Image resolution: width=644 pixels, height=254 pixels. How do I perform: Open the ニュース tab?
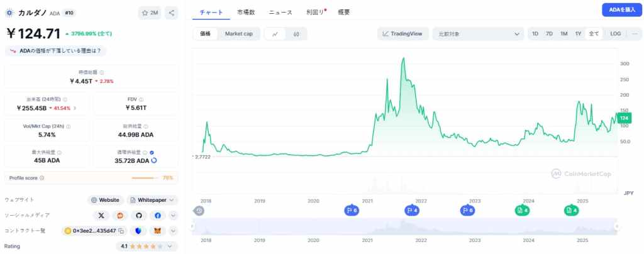click(280, 13)
